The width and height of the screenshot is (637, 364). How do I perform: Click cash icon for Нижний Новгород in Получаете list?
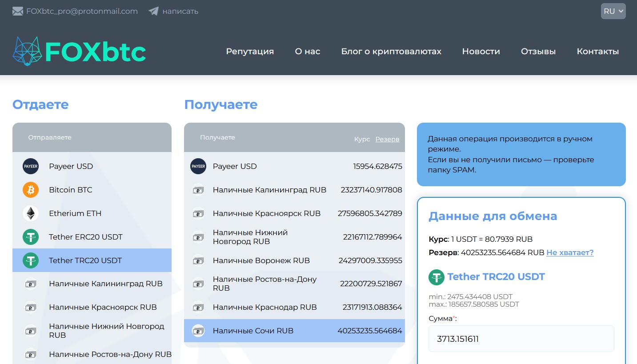198,237
